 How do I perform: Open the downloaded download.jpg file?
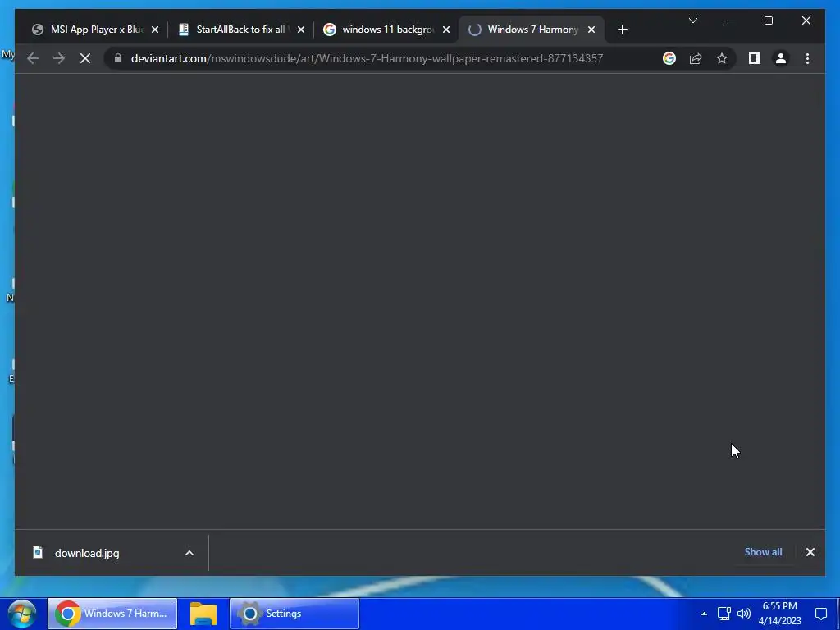[87, 554]
